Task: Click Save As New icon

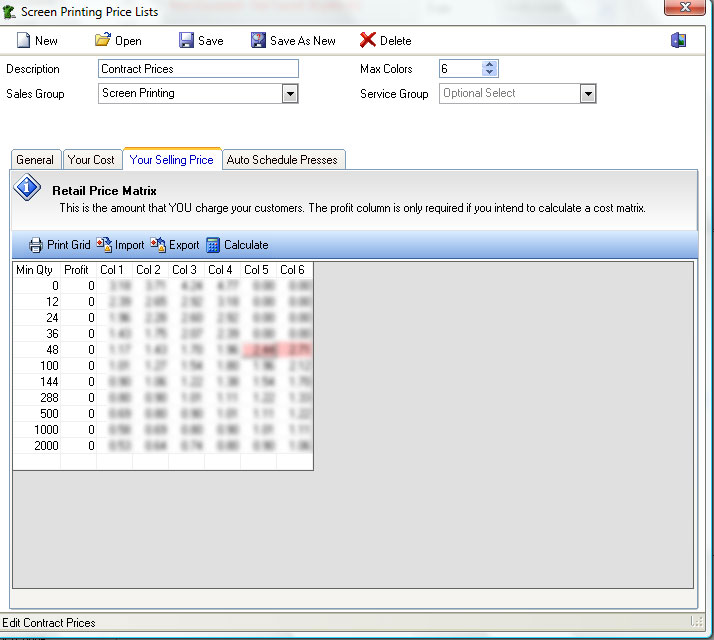Action: coord(259,41)
